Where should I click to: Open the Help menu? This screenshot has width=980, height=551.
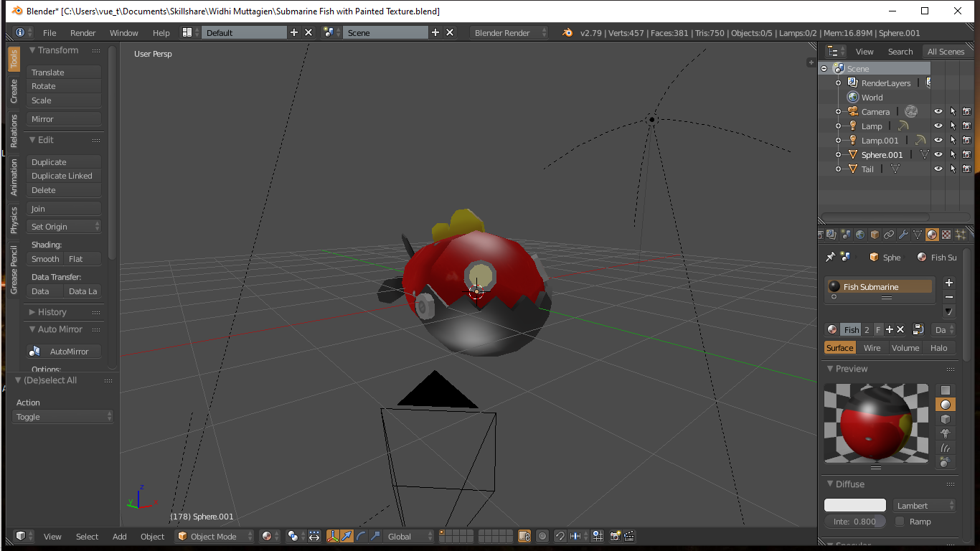pyautogui.click(x=161, y=33)
